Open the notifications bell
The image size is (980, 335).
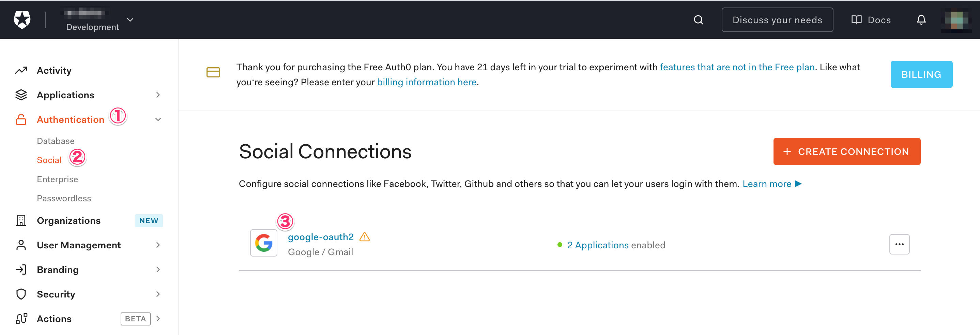tap(921, 20)
